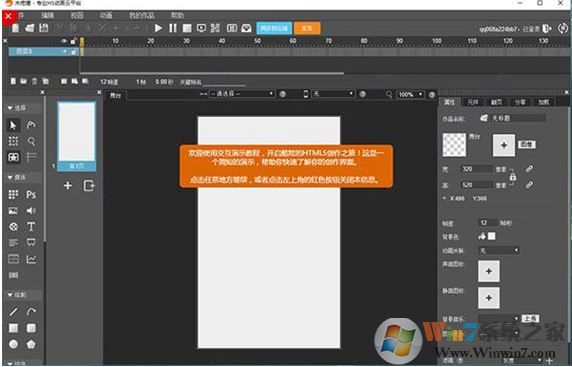Open the third menu bar item
572x367 pixels.
[77, 15]
